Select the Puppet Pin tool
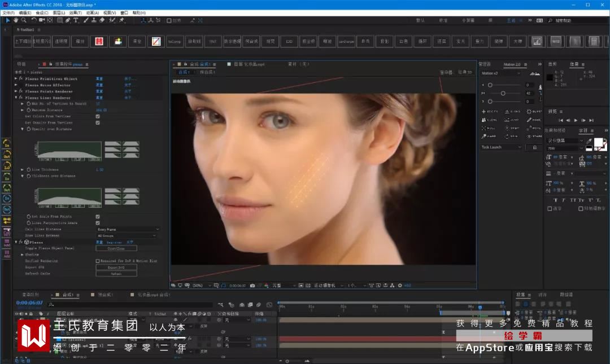 [x=122, y=20]
